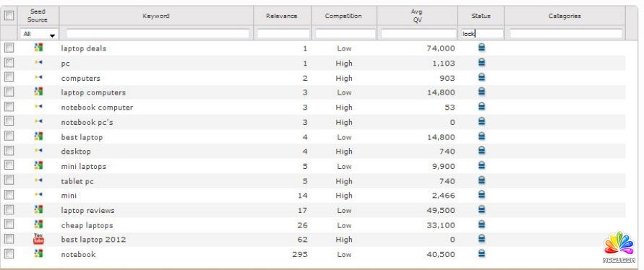The height and width of the screenshot is (270, 644).
Task: Toggle lock icon for laptop computers
Action: click(482, 92)
